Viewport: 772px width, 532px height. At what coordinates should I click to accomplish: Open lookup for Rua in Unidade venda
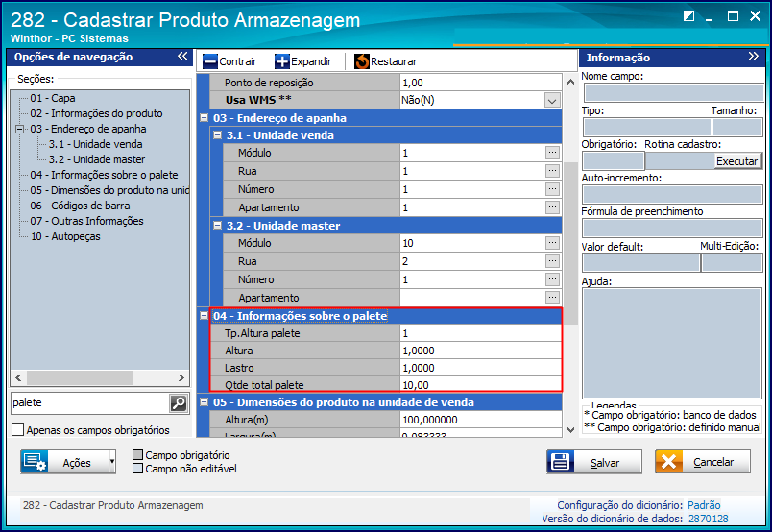[552, 171]
